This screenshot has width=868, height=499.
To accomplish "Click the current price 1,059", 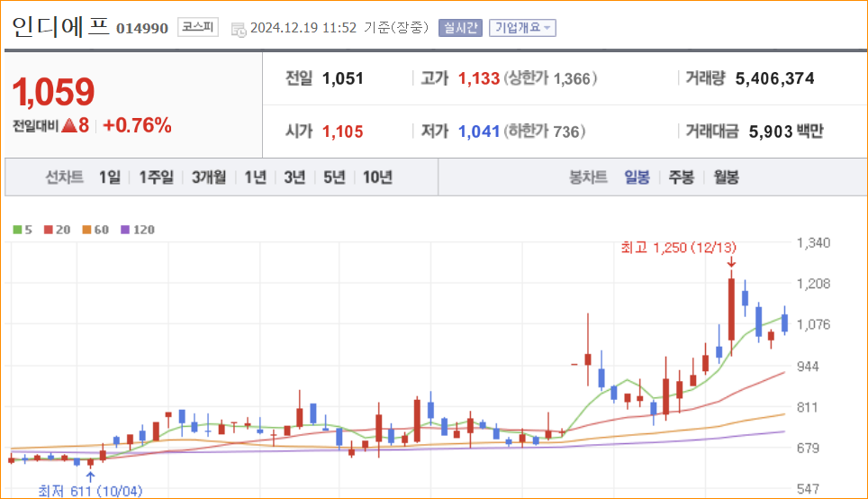I will click(53, 91).
